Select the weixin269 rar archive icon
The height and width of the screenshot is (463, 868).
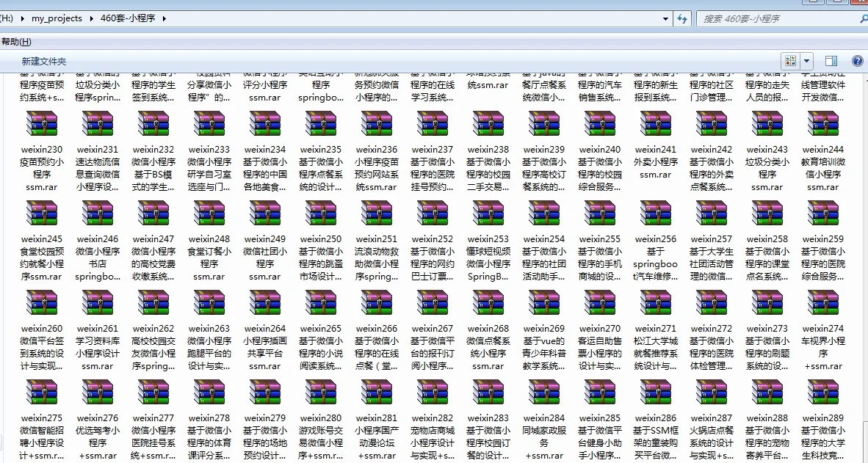(x=544, y=302)
